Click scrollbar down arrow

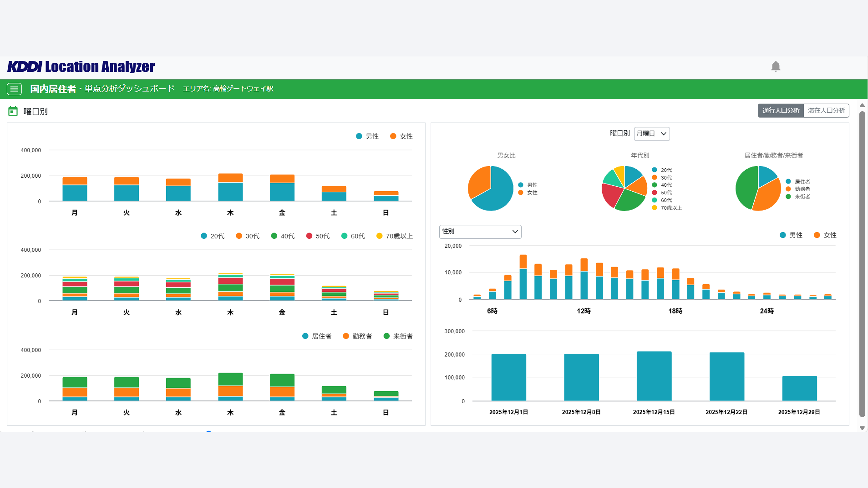(862, 428)
